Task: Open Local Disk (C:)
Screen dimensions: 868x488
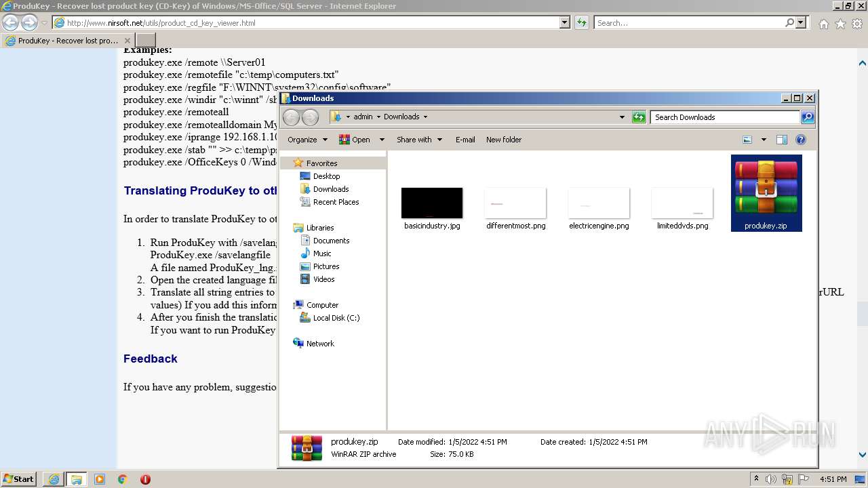Action: 336,318
